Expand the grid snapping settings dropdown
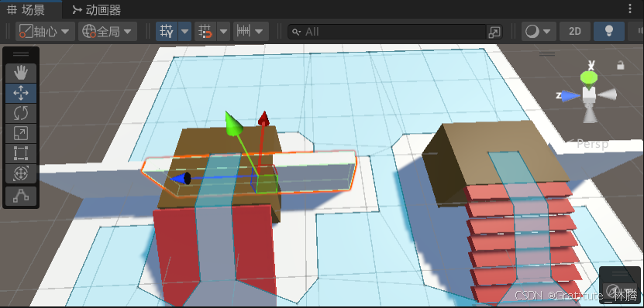 click(223, 32)
